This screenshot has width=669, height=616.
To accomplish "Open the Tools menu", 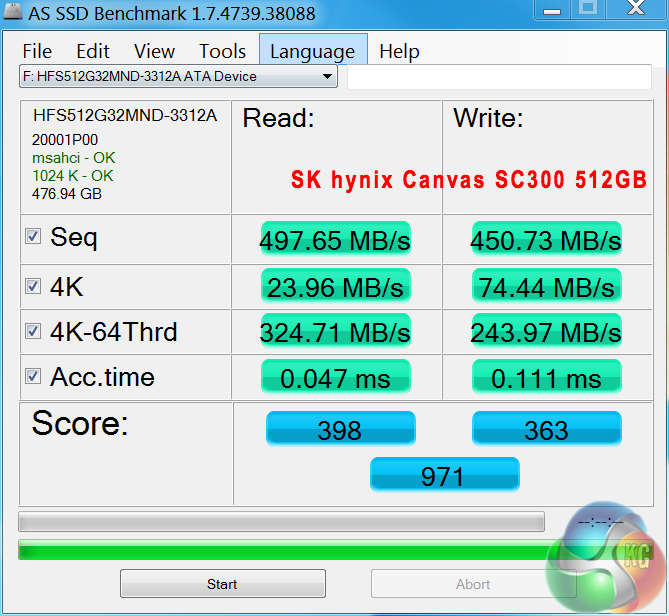I will [x=222, y=52].
